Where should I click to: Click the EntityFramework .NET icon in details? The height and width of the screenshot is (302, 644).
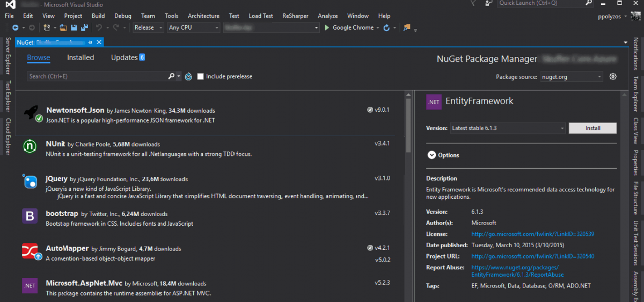tap(434, 102)
